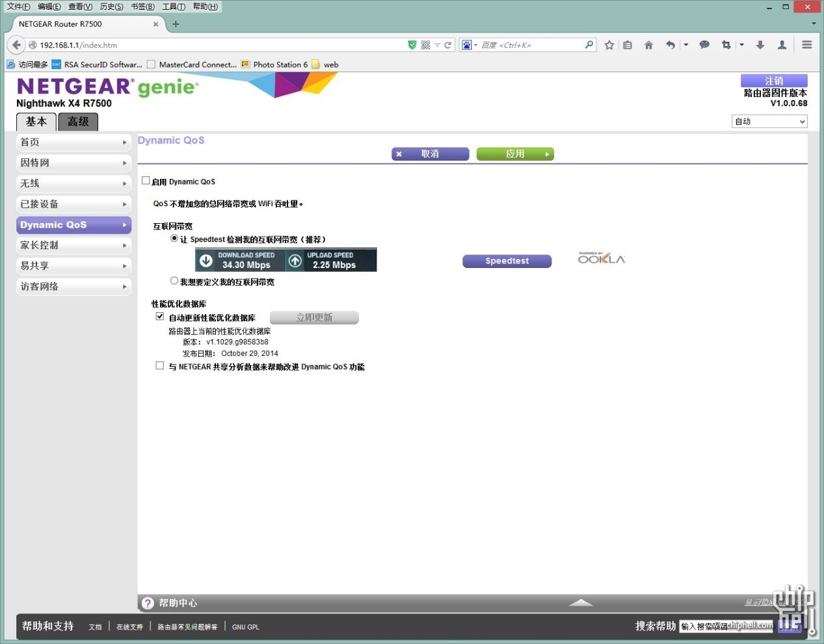Click the user account silhouette icon
The image size is (824, 644).
point(782,45)
